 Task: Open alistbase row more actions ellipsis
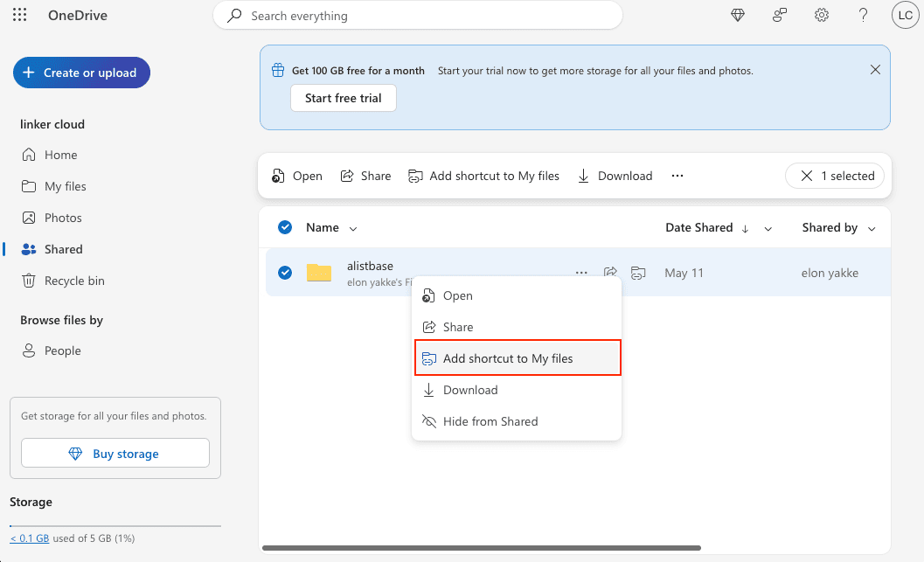(581, 273)
